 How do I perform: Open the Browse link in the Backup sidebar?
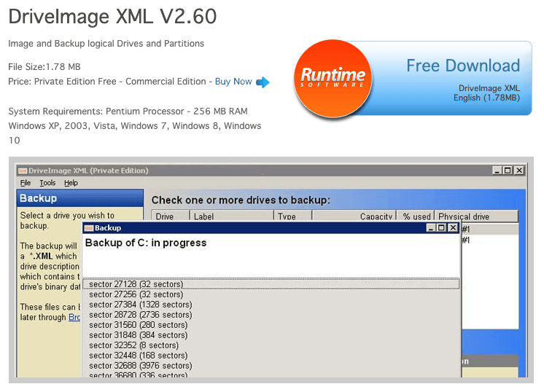[74, 317]
